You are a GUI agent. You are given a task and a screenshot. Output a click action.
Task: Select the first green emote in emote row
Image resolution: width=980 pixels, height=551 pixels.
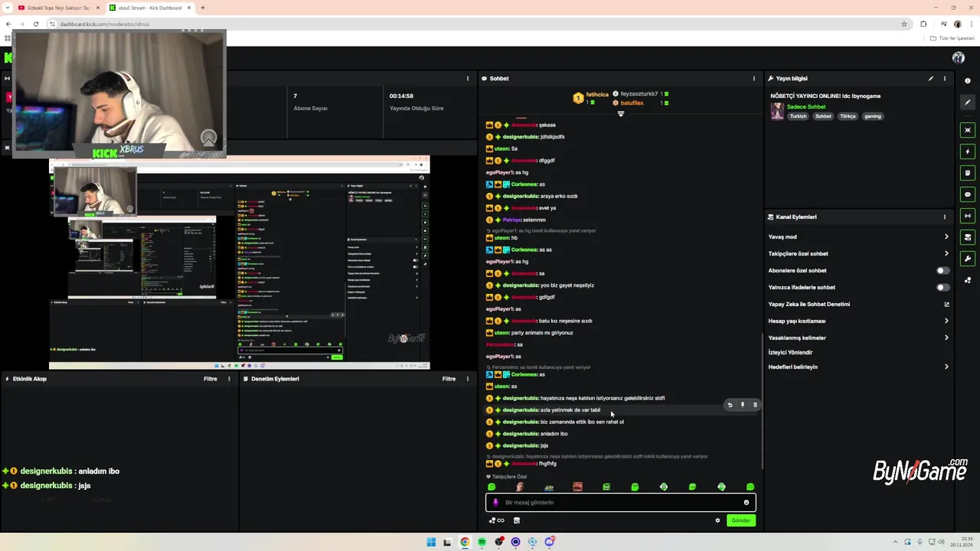[492, 487]
